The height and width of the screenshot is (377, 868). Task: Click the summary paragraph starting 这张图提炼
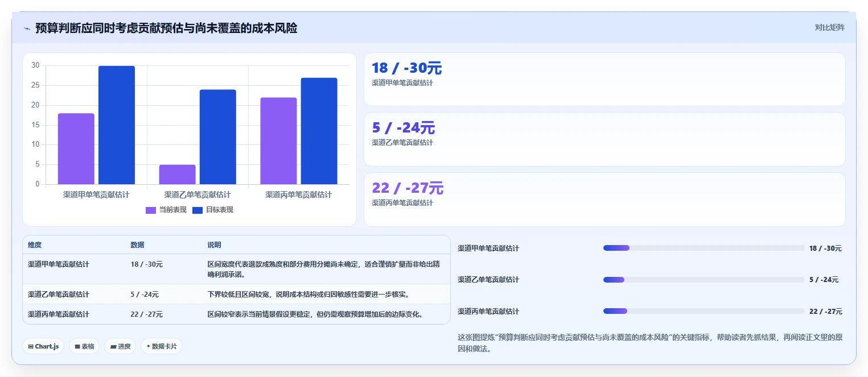point(650,343)
